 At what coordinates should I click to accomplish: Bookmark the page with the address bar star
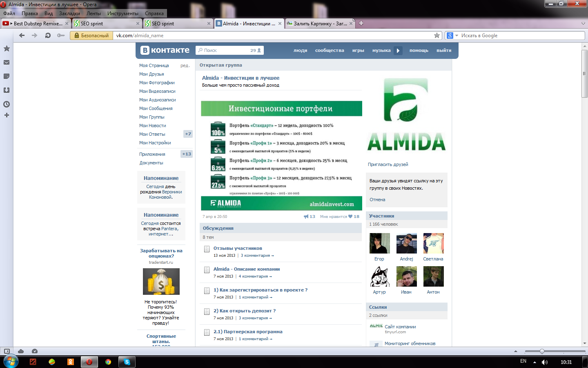tap(437, 36)
